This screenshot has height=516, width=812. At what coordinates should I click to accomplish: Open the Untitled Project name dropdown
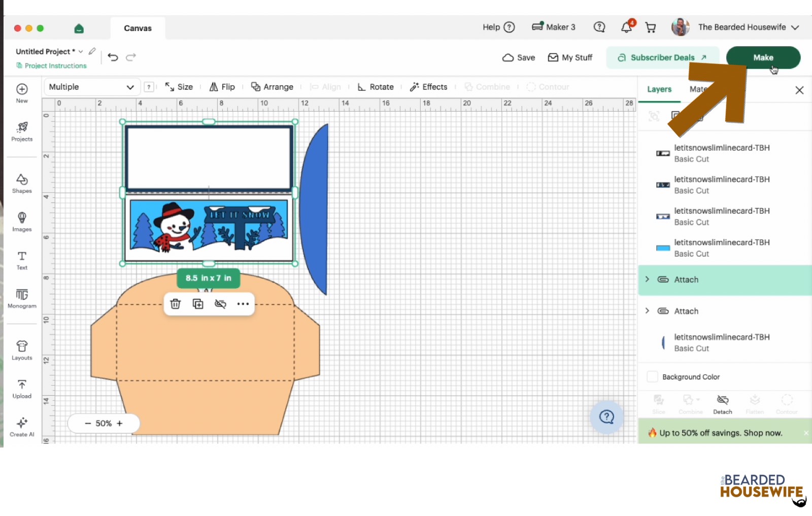coord(81,52)
